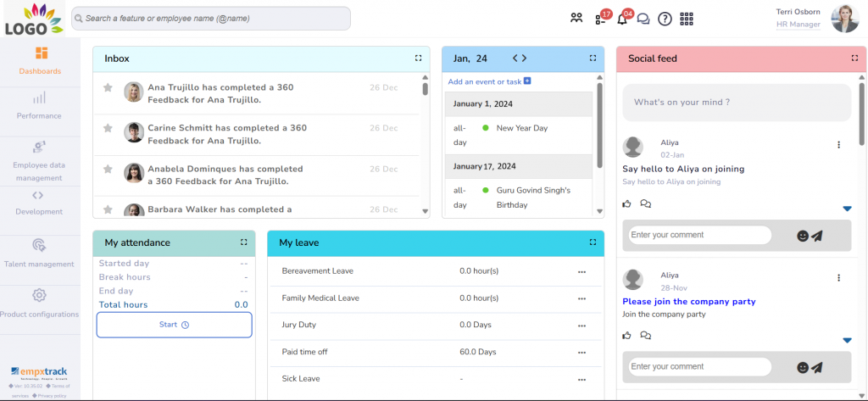Open the apps grid icon in header
The width and height of the screenshot is (868, 401).
pos(687,19)
